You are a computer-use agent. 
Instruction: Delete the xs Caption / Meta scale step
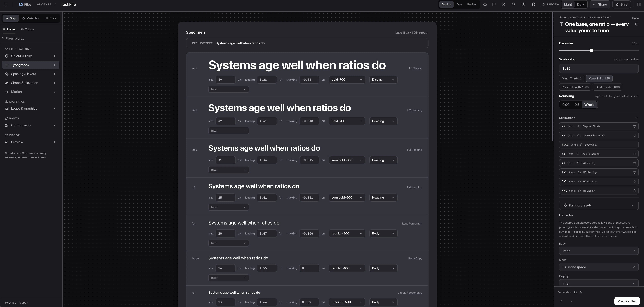click(x=635, y=126)
